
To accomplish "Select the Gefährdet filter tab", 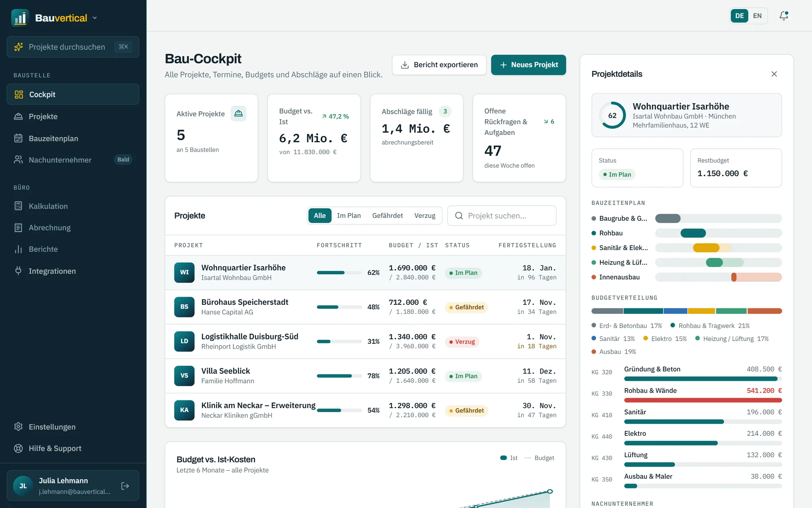I will tap(387, 215).
